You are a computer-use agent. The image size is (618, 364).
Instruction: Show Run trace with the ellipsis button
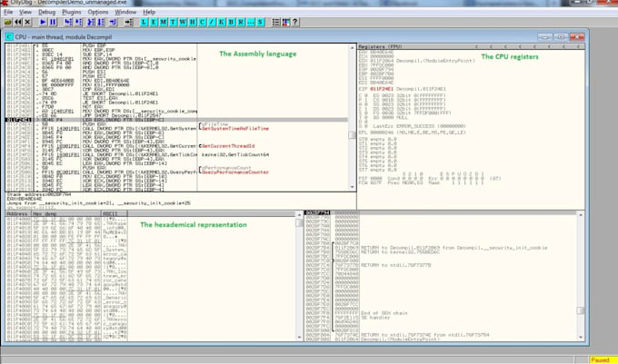(x=251, y=22)
